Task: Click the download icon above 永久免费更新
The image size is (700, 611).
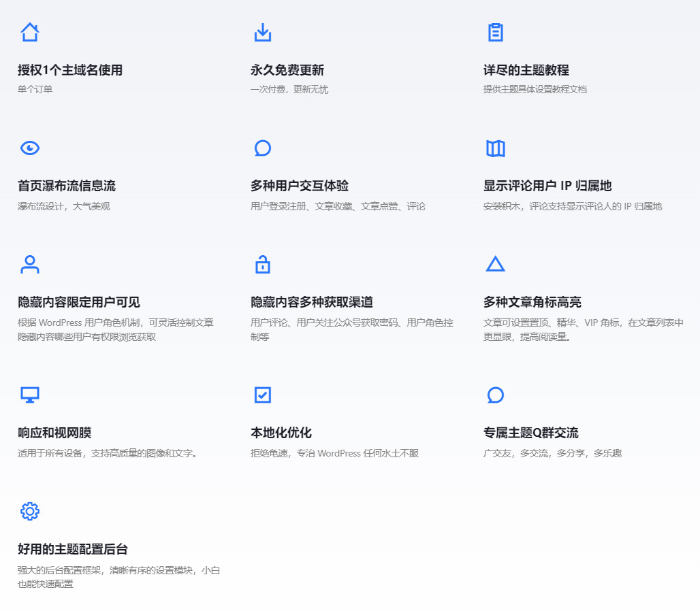Action: tap(263, 32)
